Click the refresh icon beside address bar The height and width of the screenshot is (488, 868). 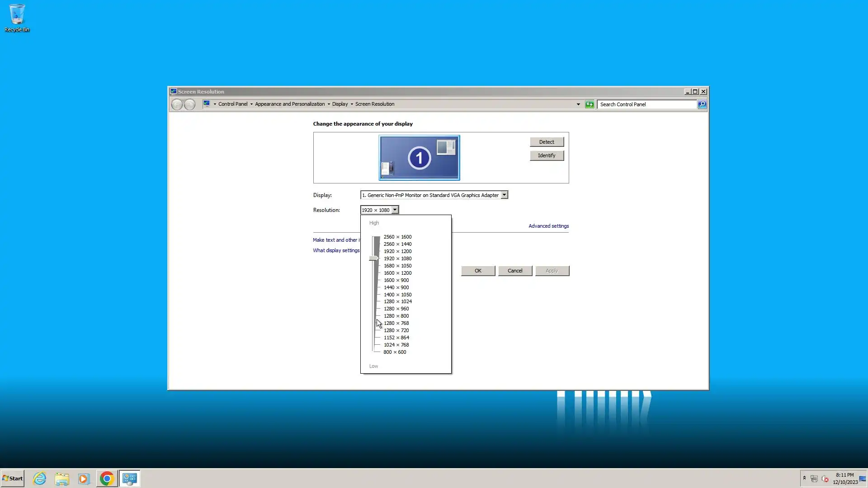tap(590, 104)
